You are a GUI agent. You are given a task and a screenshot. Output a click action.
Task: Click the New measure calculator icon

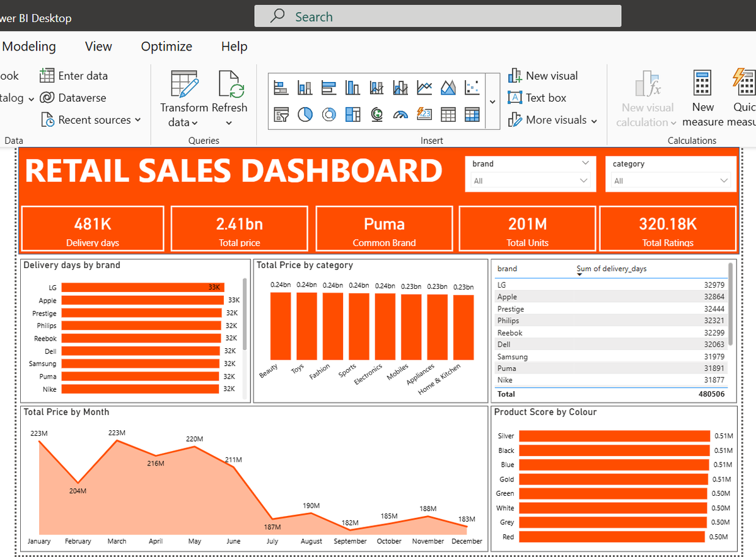[702, 83]
